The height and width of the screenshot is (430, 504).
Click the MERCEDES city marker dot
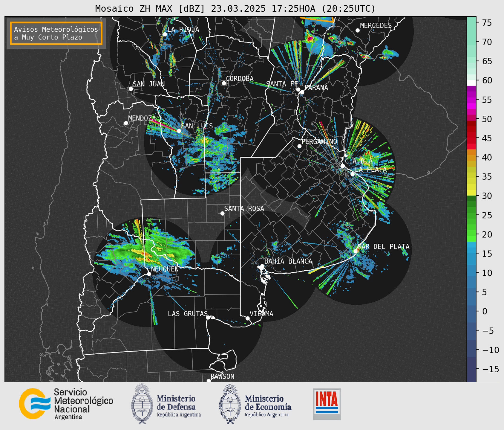(357, 30)
